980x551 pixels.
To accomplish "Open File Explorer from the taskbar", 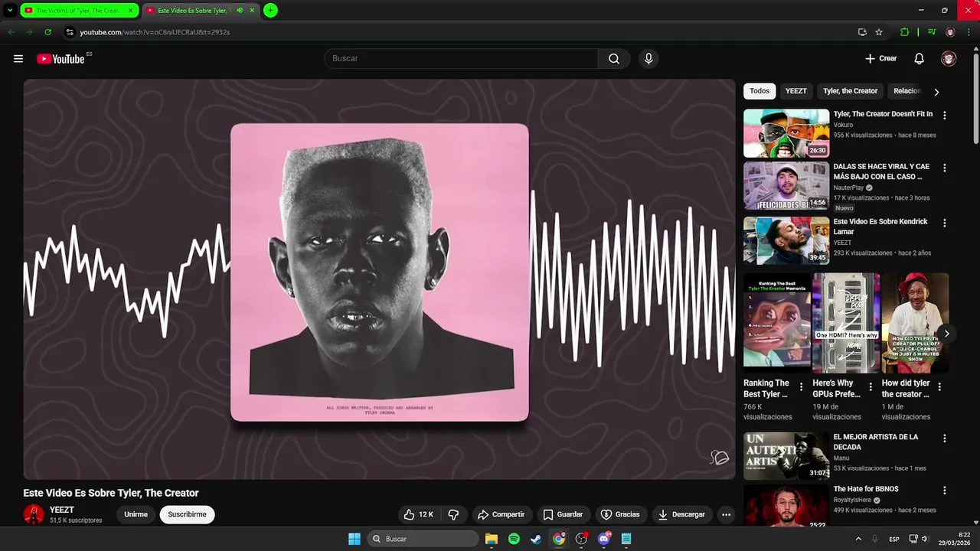I will [492, 539].
